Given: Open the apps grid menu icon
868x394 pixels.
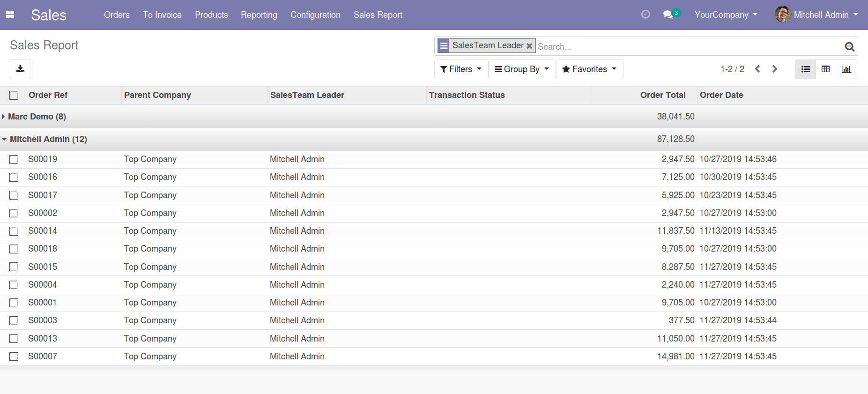Looking at the screenshot, I should point(10,15).
